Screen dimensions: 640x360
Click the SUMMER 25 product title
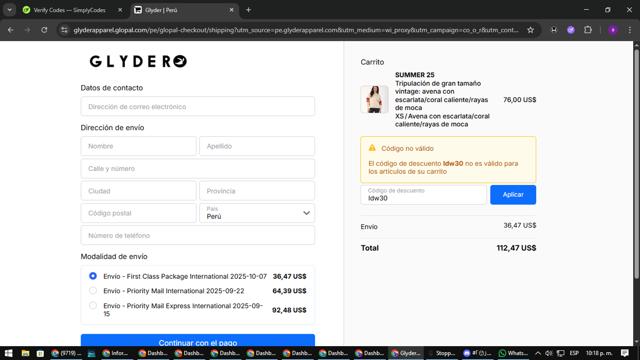[414, 75]
